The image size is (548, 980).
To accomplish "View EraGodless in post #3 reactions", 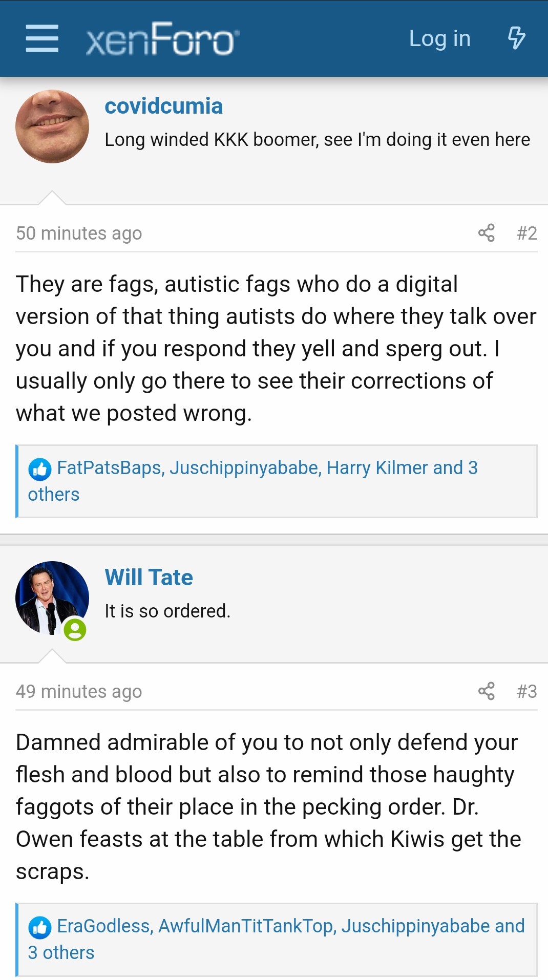I will [x=104, y=926].
